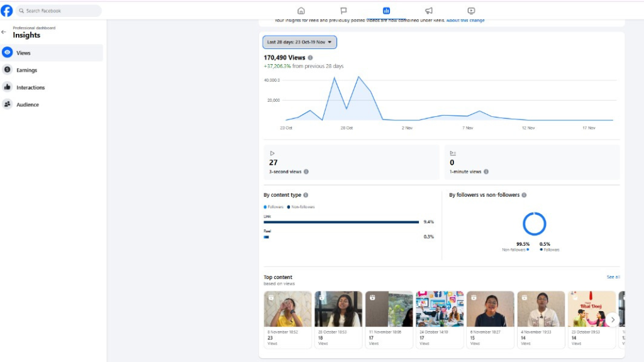Open the Audience section in the sidebar
This screenshot has width=644, height=362.
28,105
